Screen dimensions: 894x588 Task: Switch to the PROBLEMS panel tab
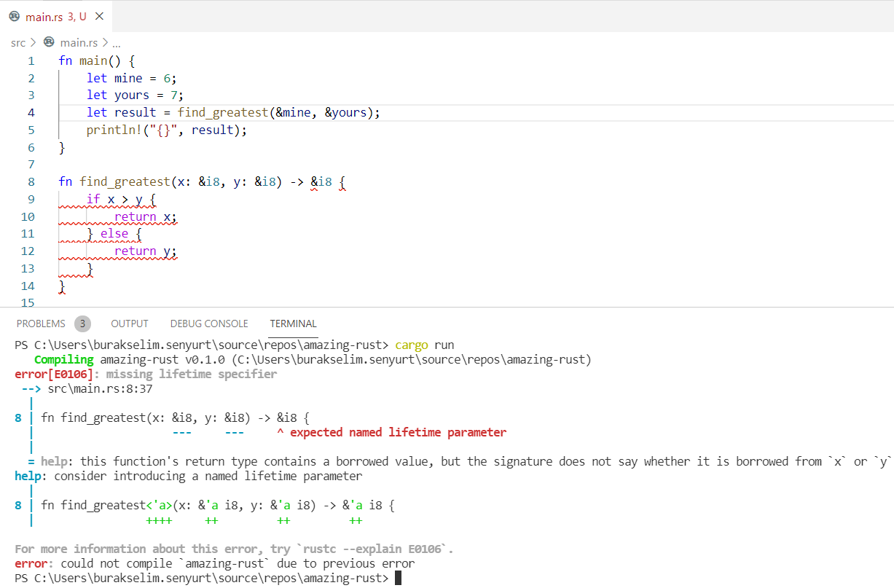[41, 324]
